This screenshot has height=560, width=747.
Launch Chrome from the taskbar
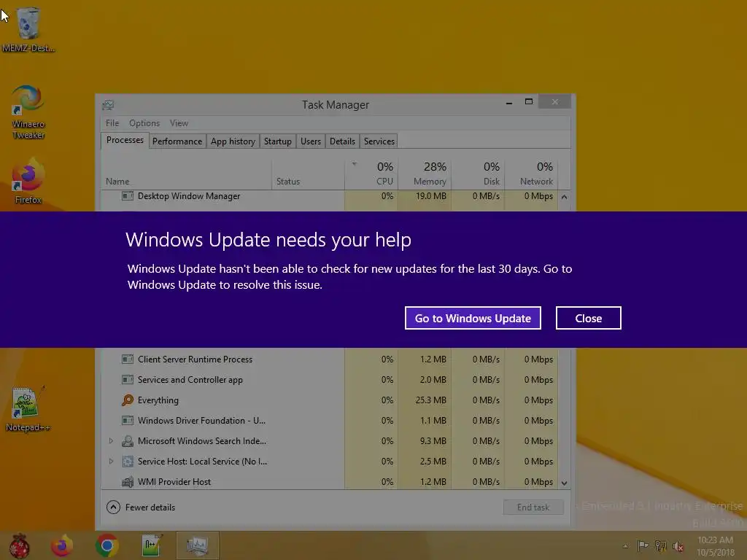tap(107, 545)
